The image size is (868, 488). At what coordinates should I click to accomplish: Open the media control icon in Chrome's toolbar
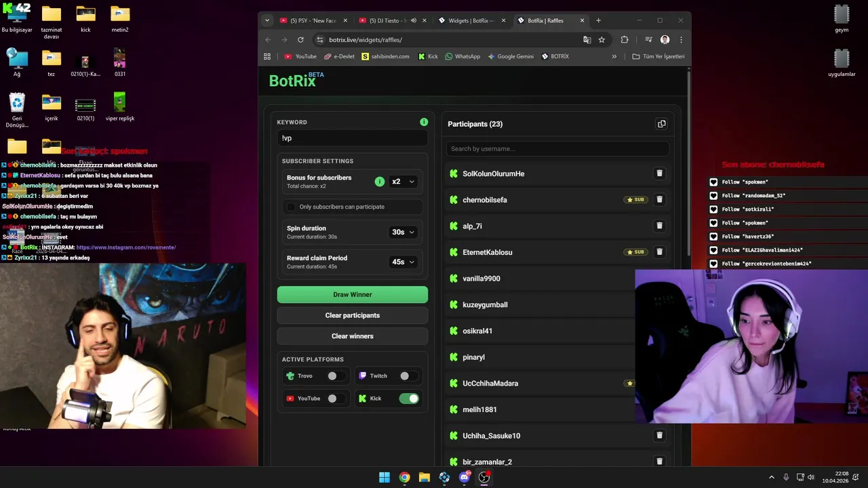pyautogui.click(x=648, y=40)
